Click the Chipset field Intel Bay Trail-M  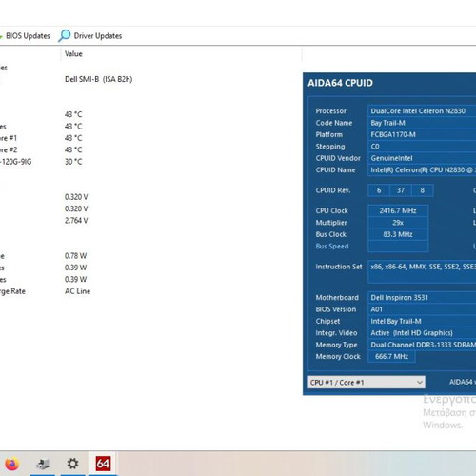[x=422, y=321]
